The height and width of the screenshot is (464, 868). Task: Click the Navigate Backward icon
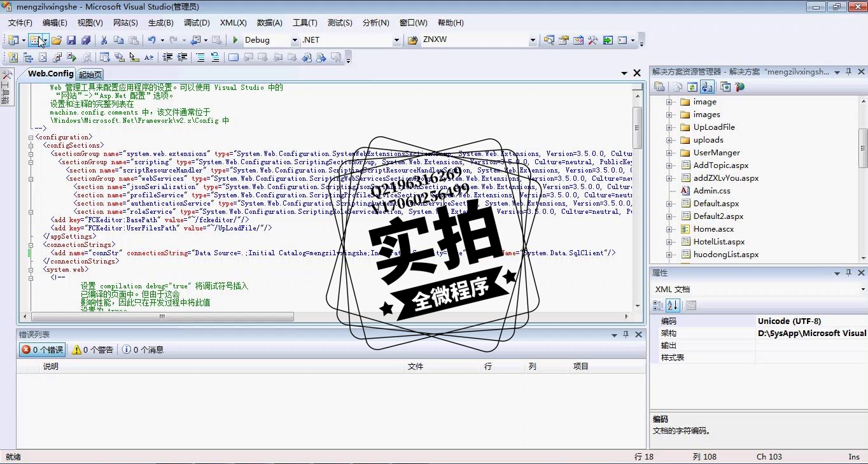tap(195, 40)
